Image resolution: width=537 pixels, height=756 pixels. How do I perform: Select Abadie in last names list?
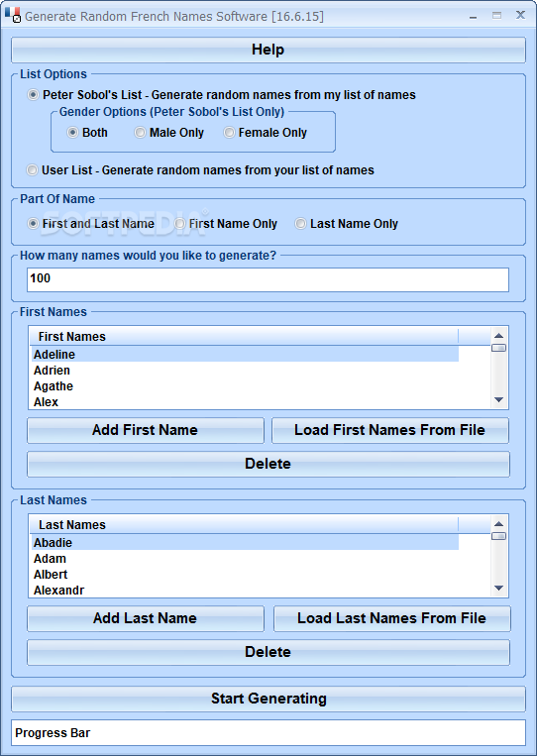(244, 542)
